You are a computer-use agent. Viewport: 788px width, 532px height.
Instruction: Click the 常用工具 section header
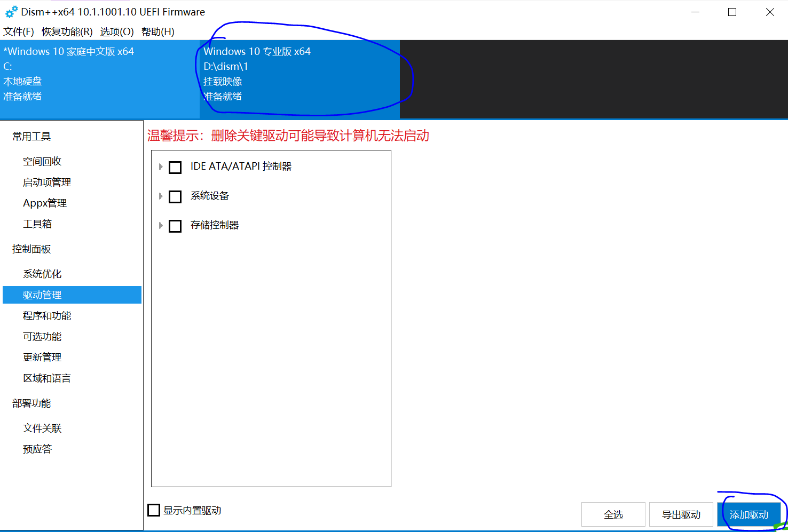[x=31, y=137]
